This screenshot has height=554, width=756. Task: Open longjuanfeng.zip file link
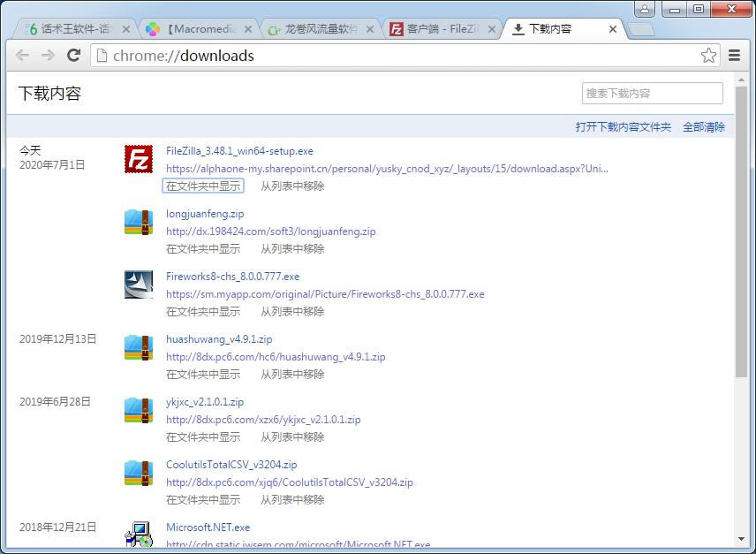(x=205, y=214)
